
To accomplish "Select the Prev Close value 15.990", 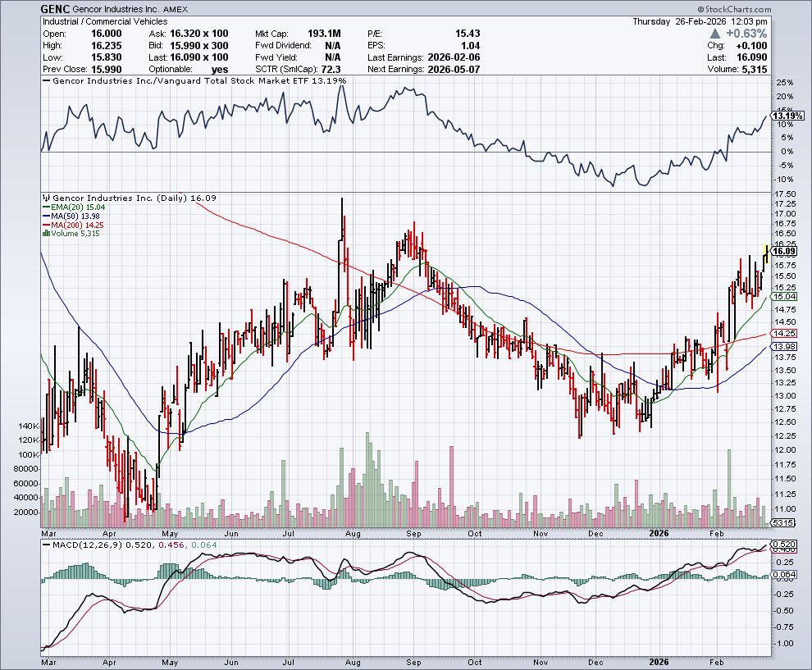I will point(106,70).
